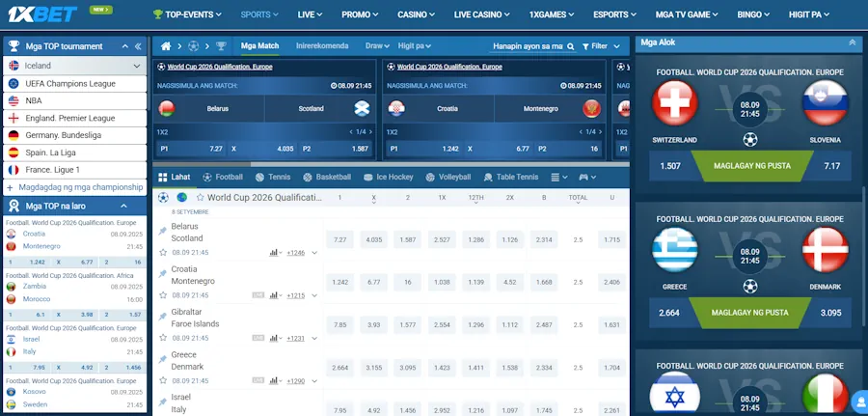This screenshot has width=868, height=416.
Task: Click the green NEW badge
Action: (x=101, y=10)
